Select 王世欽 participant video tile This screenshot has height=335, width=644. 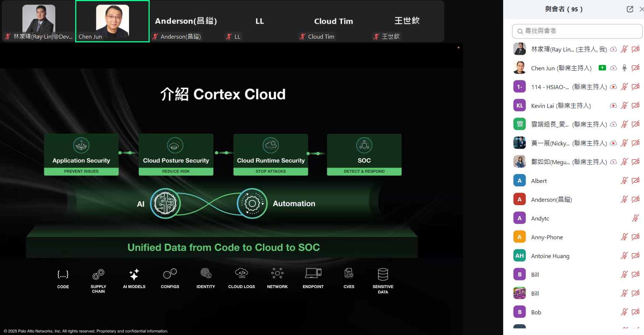(407, 21)
